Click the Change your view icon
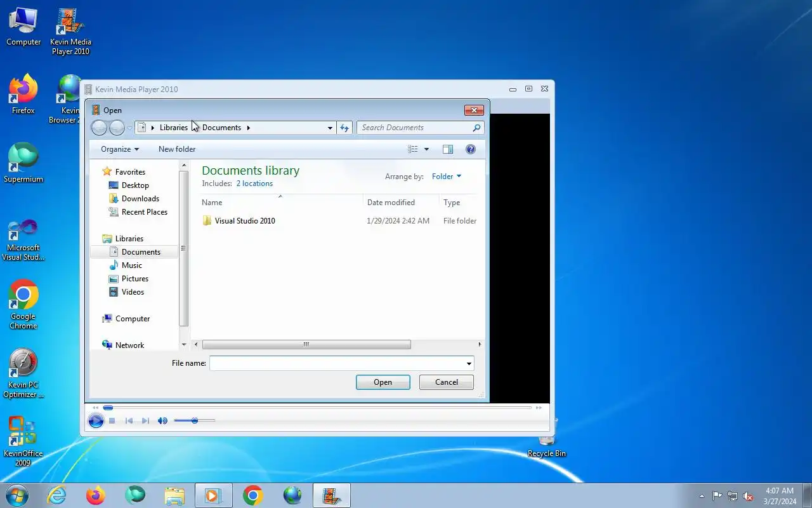This screenshot has width=812, height=508. click(x=413, y=149)
